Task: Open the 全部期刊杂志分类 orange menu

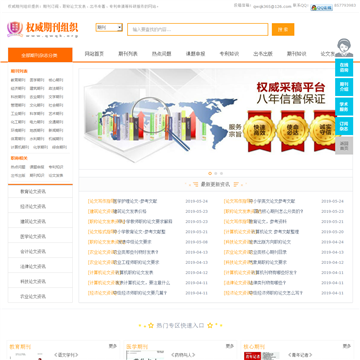Action: [40, 55]
